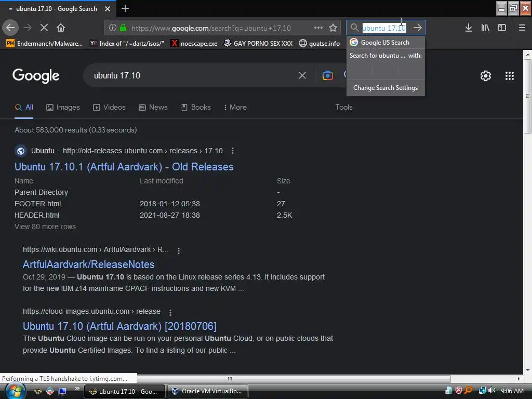Screen dimensions: 532x399
Task: Open site information icon in address bar
Action: 113,28
